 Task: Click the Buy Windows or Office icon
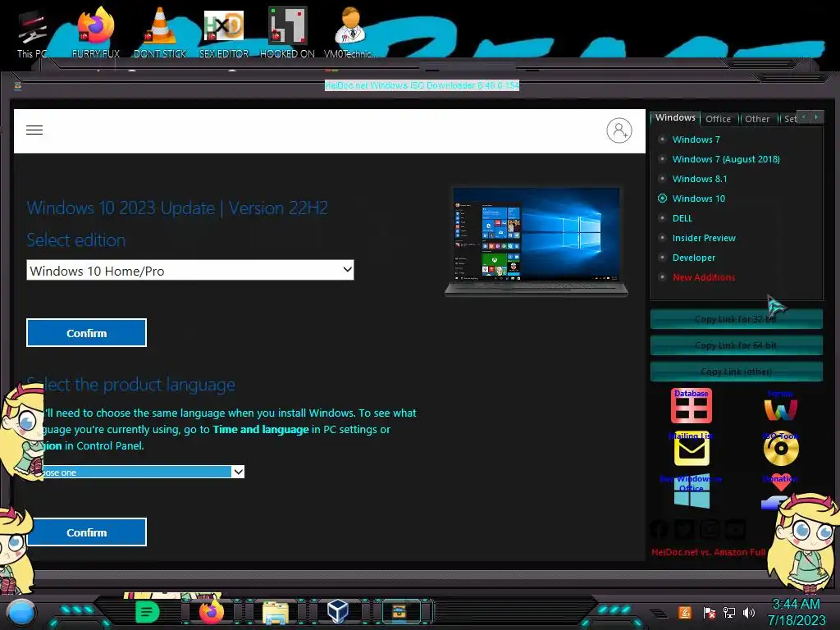pyautogui.click(x=691, y=492)
